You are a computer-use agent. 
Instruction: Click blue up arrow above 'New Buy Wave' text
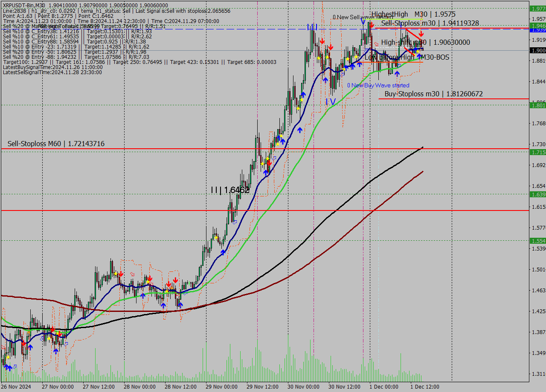(x=397, y=74)
